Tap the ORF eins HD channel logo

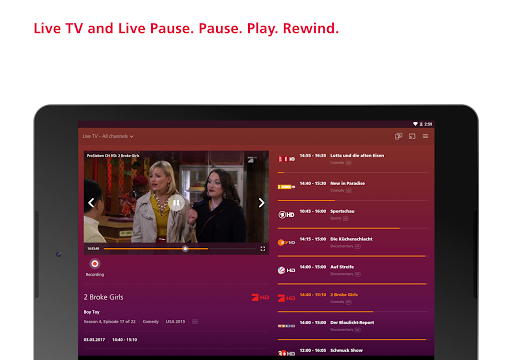click(286, 159)
